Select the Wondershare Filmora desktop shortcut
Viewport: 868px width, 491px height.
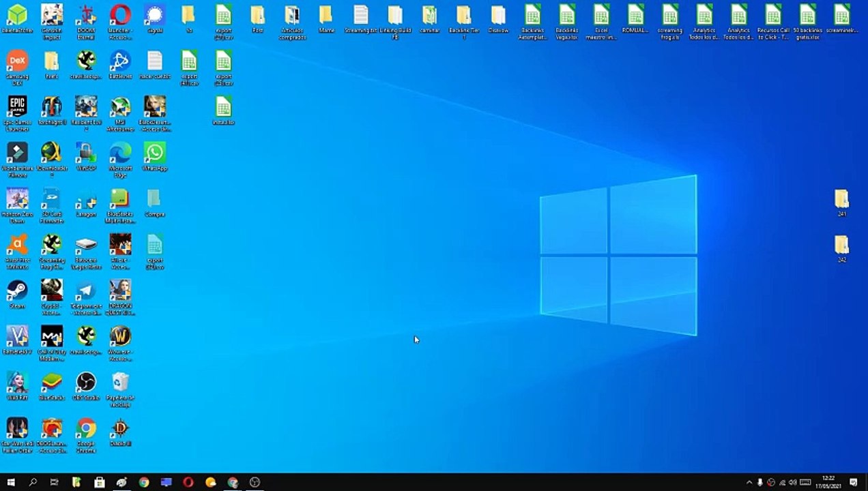click(17, 160)
